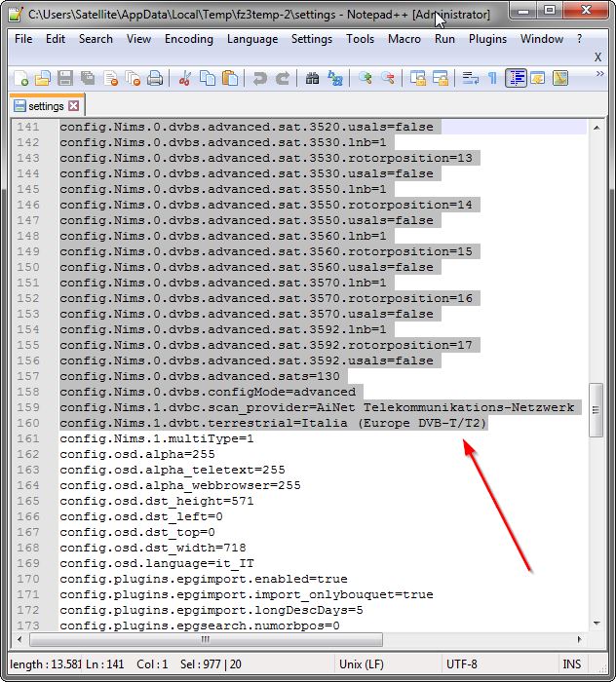Image resolution: width=616 pixels, height=682 pixels.
Task: Click the Undo arrow icon
Action: (x=260, y=78)
